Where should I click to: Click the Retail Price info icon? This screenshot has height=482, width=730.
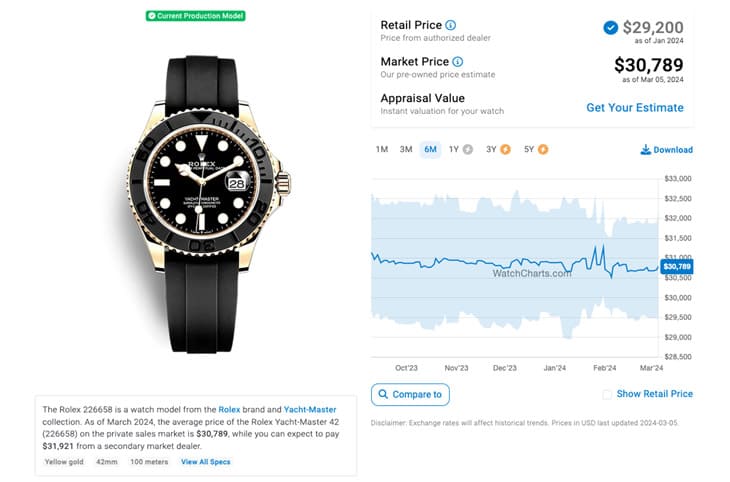click(x=450, y=25)
